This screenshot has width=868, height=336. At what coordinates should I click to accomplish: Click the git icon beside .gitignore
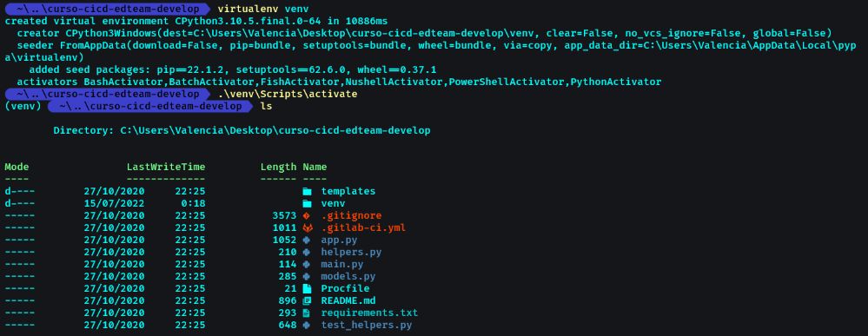tap(307, 216)
